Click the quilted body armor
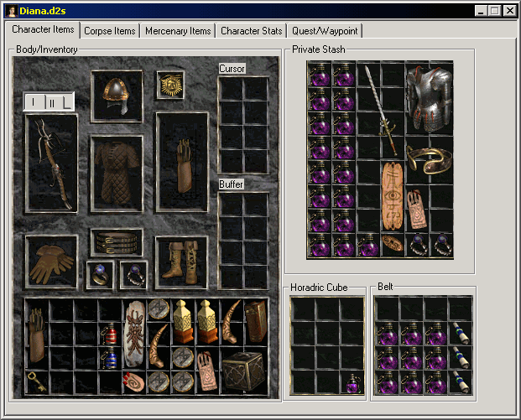Screen dimensions: 521x420 pyautogui.click(x=117, y=173)
